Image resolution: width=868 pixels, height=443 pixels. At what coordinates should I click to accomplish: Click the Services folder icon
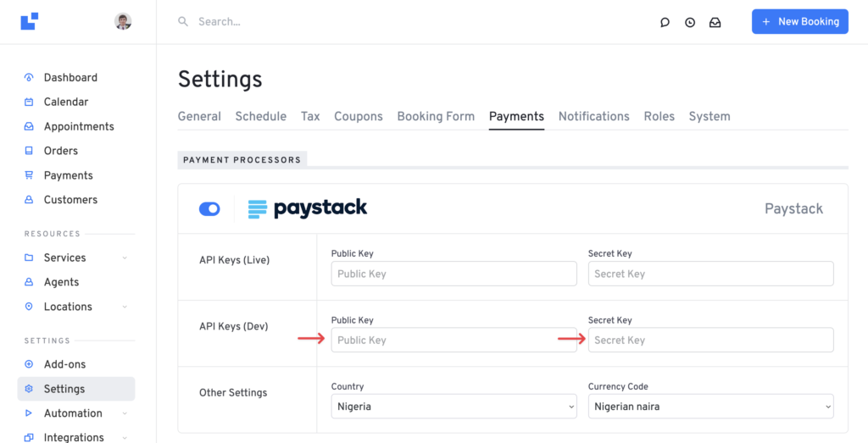coord(29,257)
